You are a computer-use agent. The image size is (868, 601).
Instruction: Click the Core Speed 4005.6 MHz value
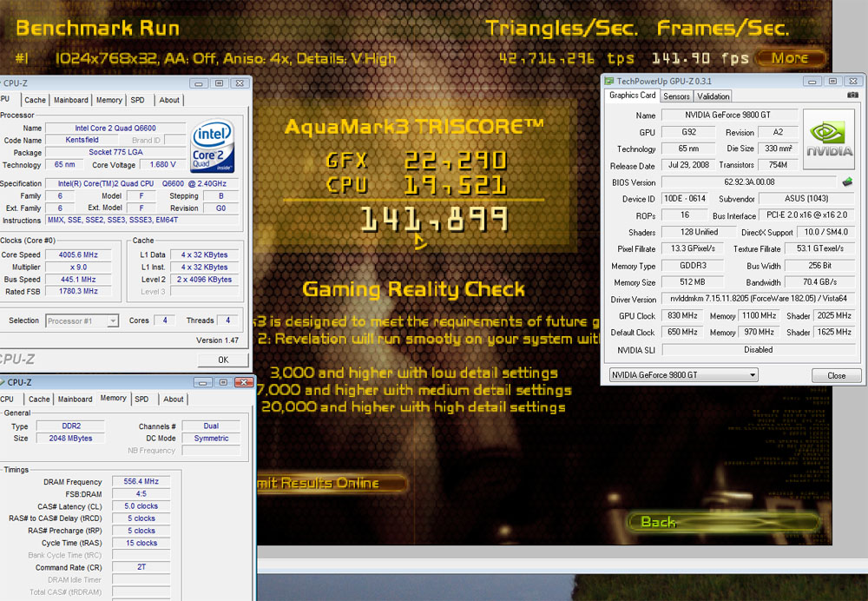click(x=79, y=254)
